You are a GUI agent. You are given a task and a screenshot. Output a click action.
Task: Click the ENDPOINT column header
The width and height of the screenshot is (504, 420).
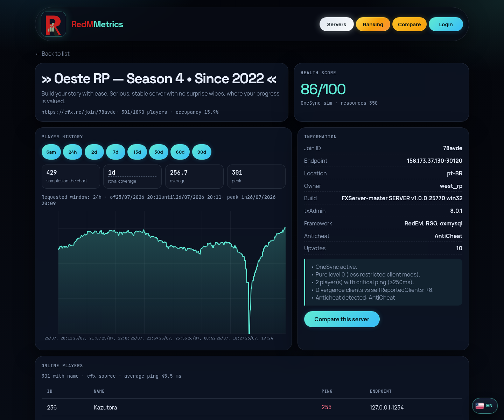[x=381, y=391]
